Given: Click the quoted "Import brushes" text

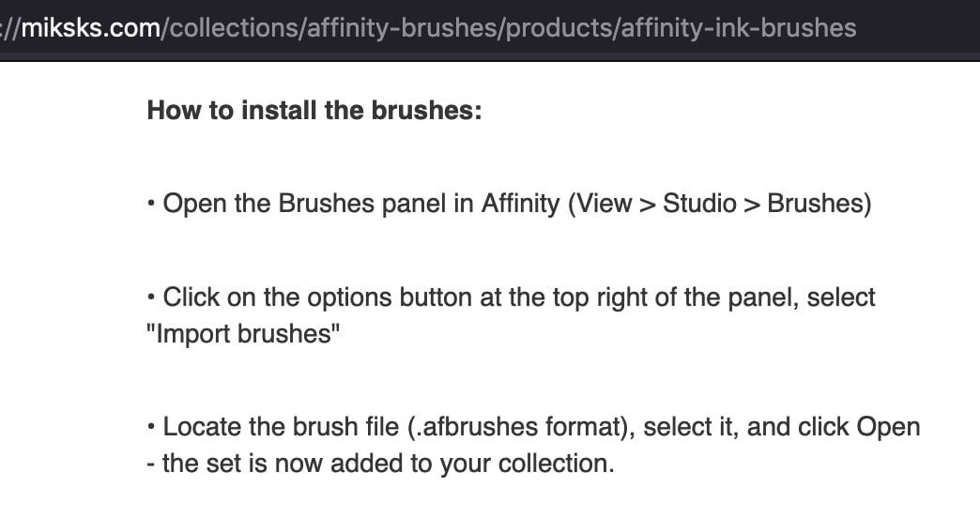Looking at the screenshot, I should click(243, 334).
